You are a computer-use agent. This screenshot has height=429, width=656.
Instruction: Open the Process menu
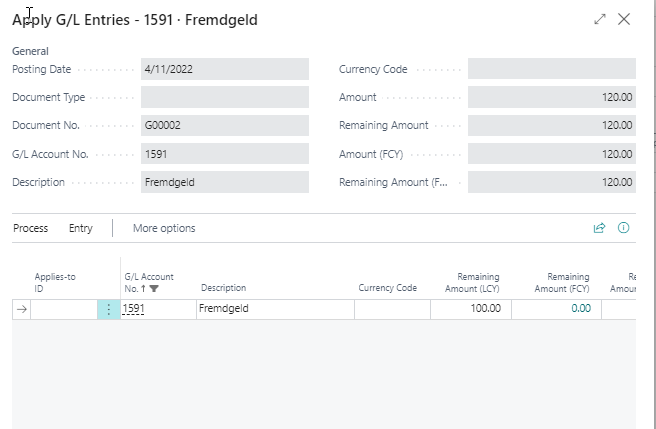point(30,228)
